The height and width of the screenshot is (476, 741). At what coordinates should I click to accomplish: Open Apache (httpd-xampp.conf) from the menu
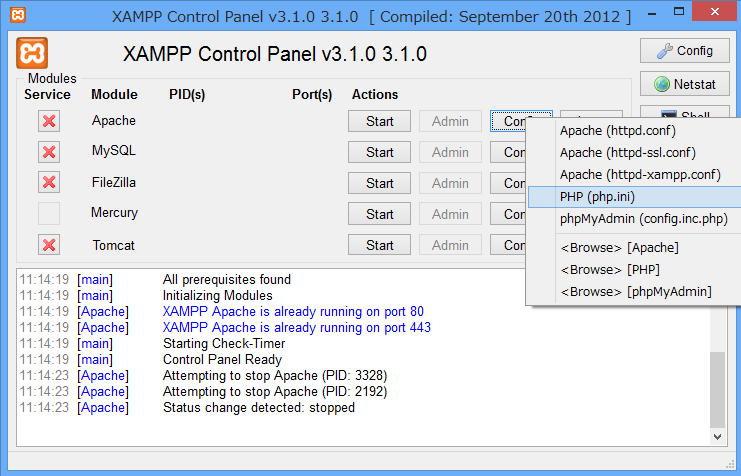634,175
